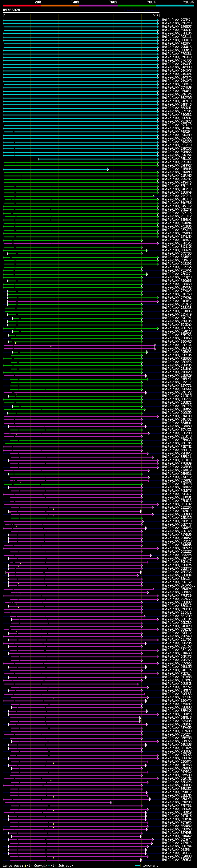Select the UniRef100_B1X449 label
197x868 pixels.
click(177, 315)
